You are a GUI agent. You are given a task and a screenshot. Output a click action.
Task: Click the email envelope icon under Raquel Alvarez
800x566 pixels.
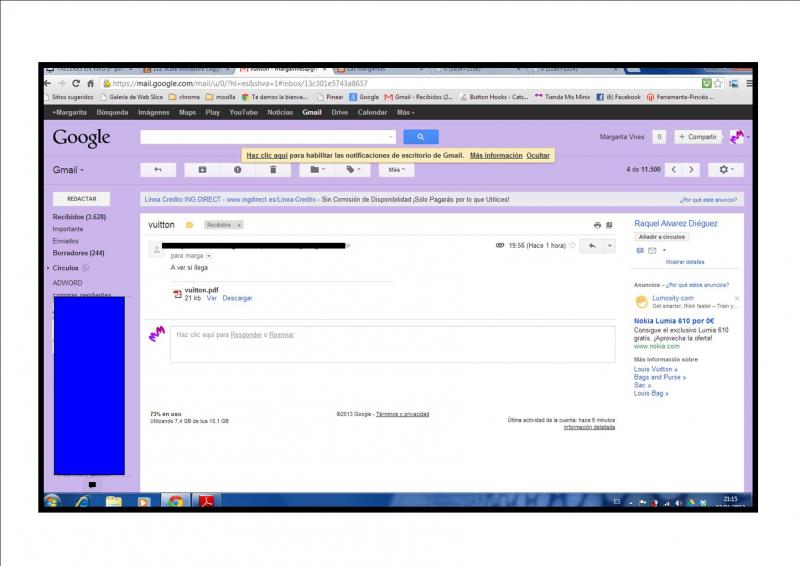tap(652, 251)
